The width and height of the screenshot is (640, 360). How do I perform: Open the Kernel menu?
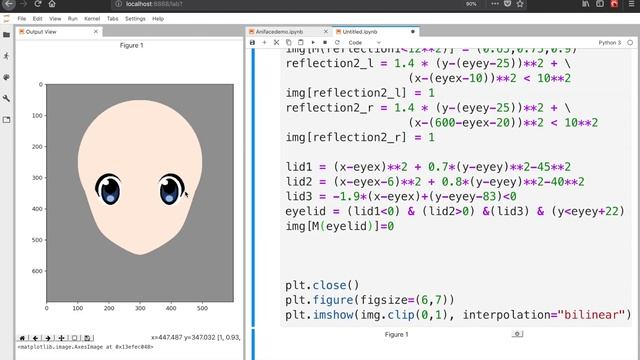[92, 19]
